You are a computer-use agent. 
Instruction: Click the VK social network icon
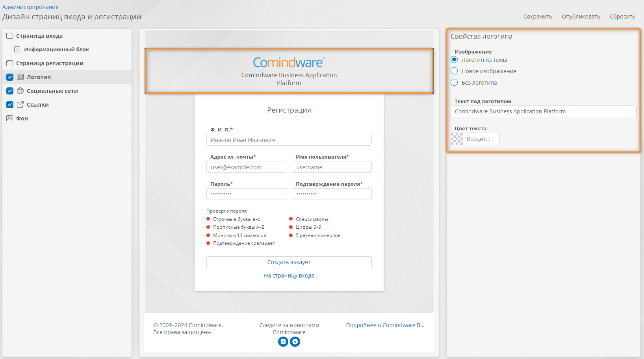point(283,342)
